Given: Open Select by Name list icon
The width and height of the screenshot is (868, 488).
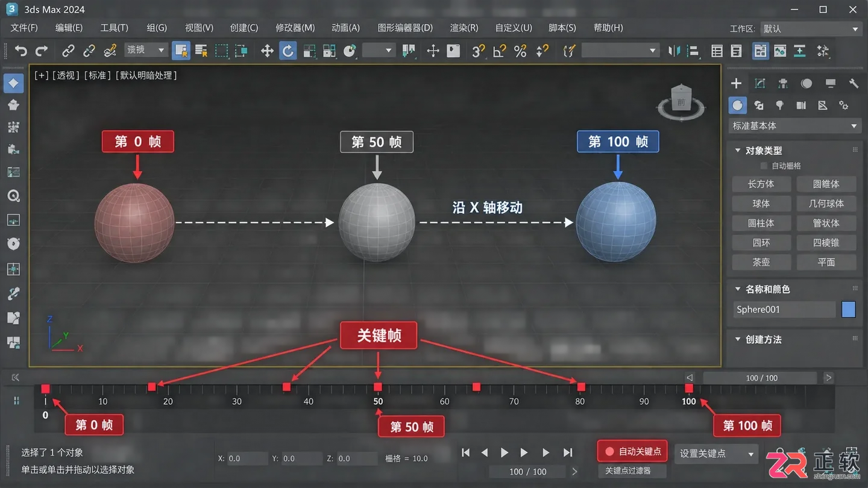Looking at the screenshot, I should pyautogui.click(x=201, y=51).
